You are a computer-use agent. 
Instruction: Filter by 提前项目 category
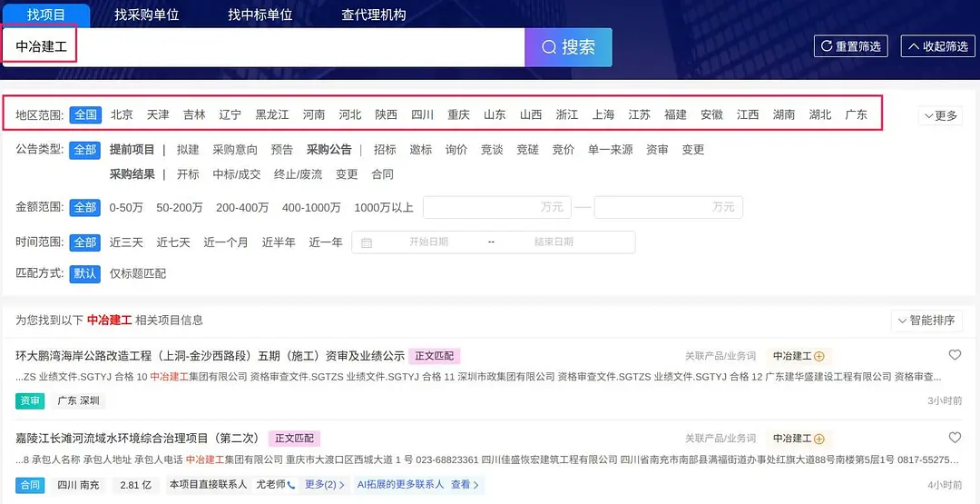click(x=132, y=150)
